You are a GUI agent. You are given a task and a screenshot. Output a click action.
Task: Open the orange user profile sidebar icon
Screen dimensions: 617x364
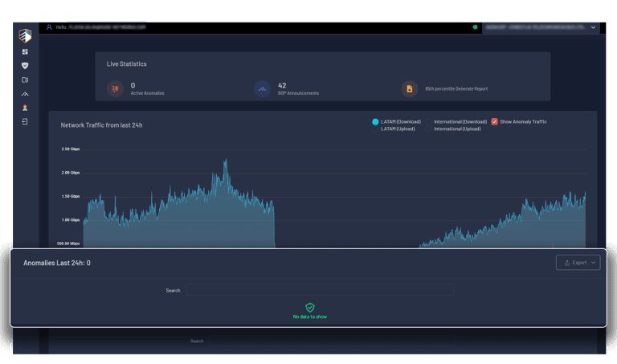pos(25,108)
